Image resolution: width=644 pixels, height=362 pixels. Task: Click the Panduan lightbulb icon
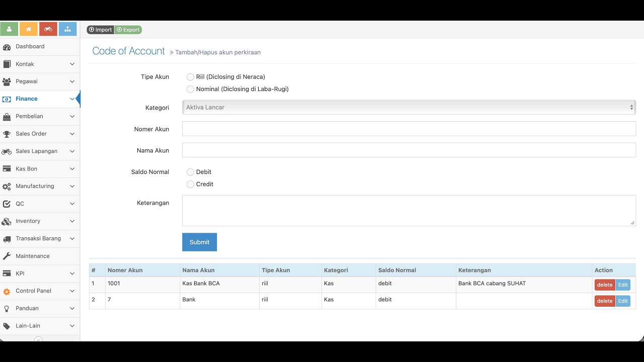click(x=7, y=309)
